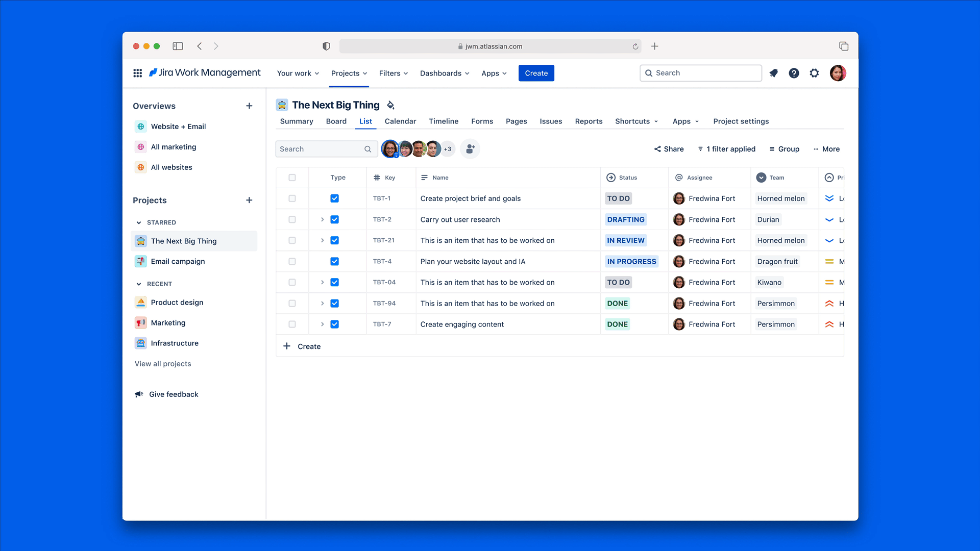This screenshot has height=551, width=980.
Task: Switch to the Board tab
Action: pyautogui.click(x=336, y=121)
